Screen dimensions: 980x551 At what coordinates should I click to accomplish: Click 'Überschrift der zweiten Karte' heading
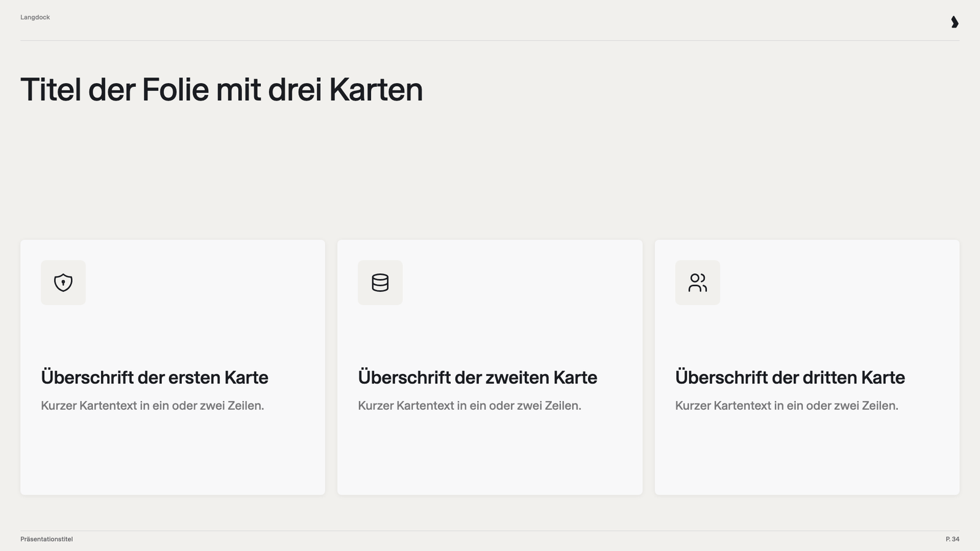[x=478, y=377]
